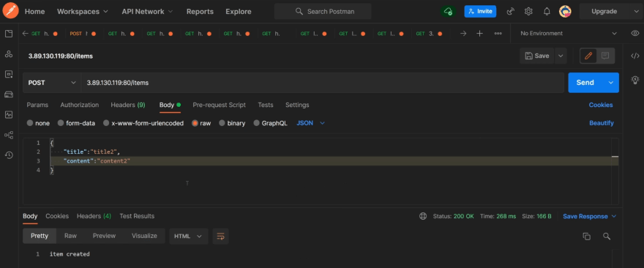Search within the response body
Image resolution: width=644 pixels, height=268 pixels.
[x=606, y=236]
